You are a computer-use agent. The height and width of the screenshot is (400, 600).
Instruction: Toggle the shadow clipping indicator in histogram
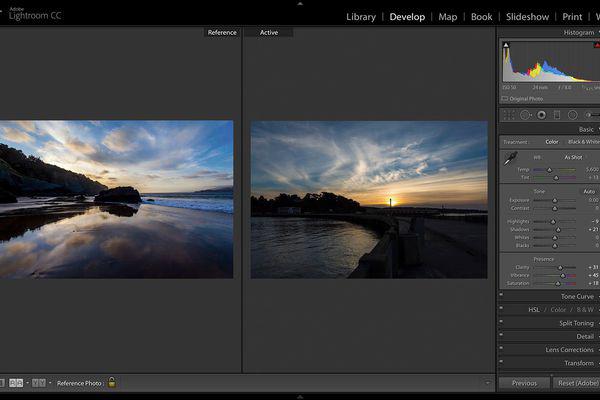(x=506, y=45)
